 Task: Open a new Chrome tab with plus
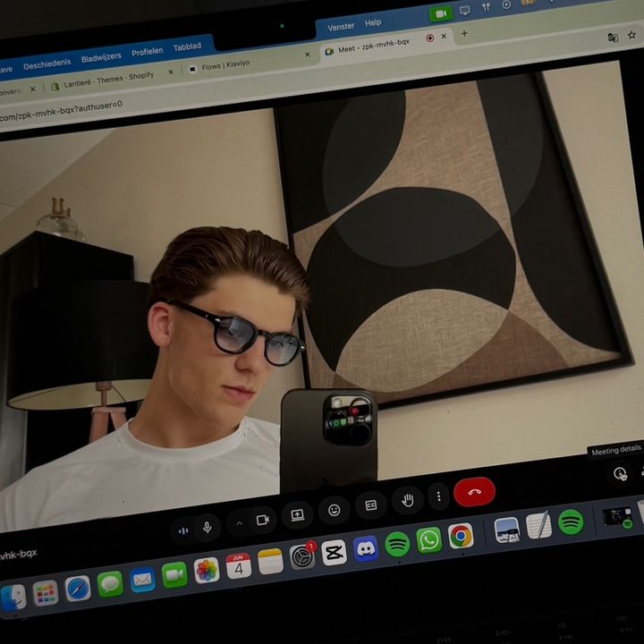(464, 33)
